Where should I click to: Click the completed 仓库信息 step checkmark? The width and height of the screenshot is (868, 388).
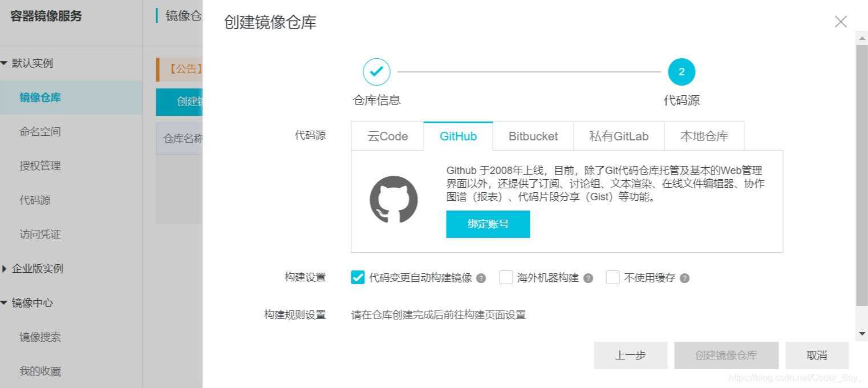click(376, 71)
